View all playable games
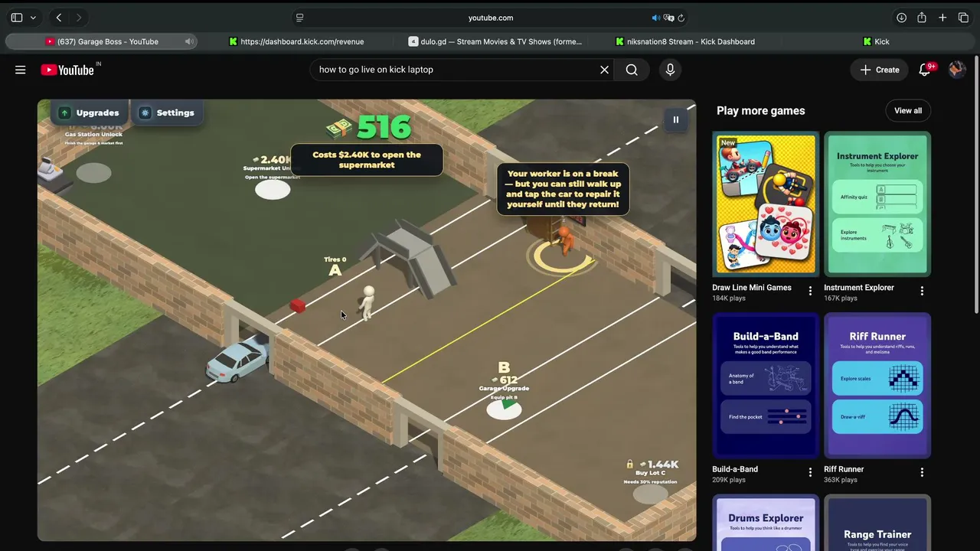 (x=908, y=111)
